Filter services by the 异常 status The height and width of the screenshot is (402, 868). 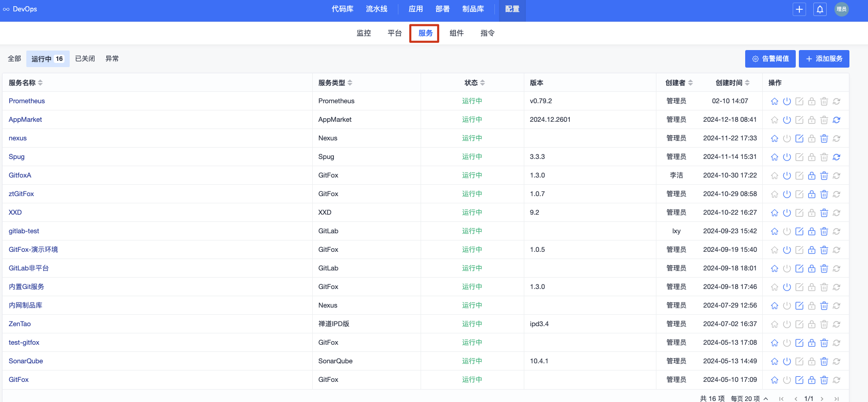(112, 59)
